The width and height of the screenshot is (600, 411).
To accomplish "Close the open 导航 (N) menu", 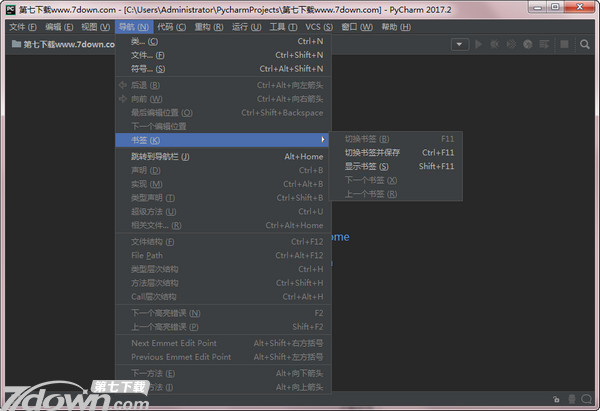I will point(134,27).
